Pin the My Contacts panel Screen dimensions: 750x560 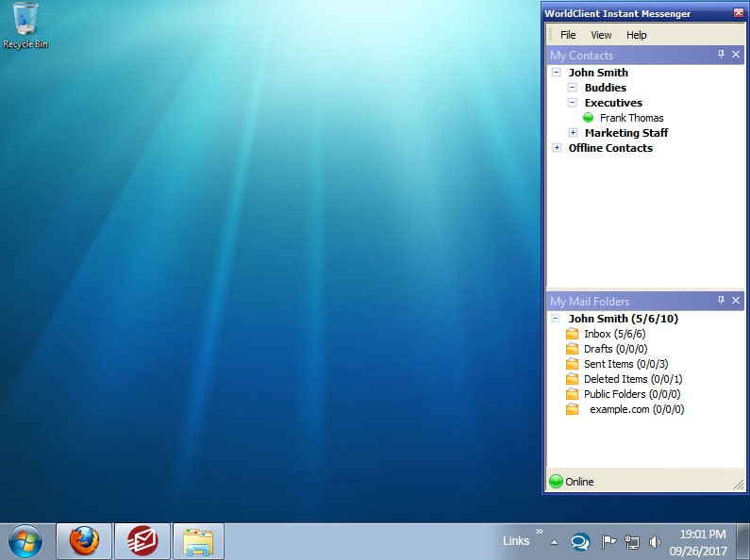point(721,55)
